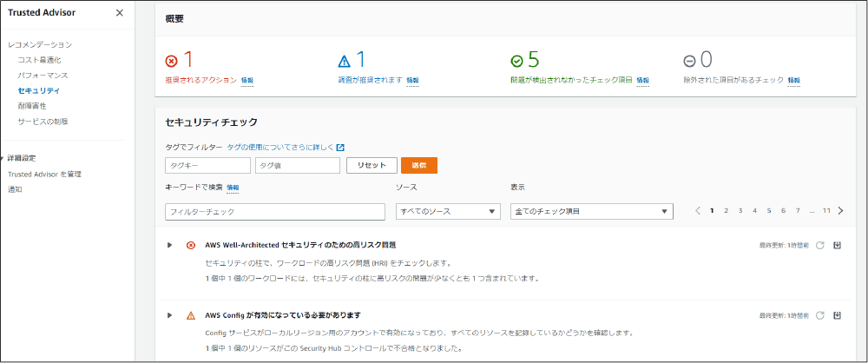Open the すべてのソース dropdown
The height and width of the screenshot is (363, 868).
(x=449, y=212)
